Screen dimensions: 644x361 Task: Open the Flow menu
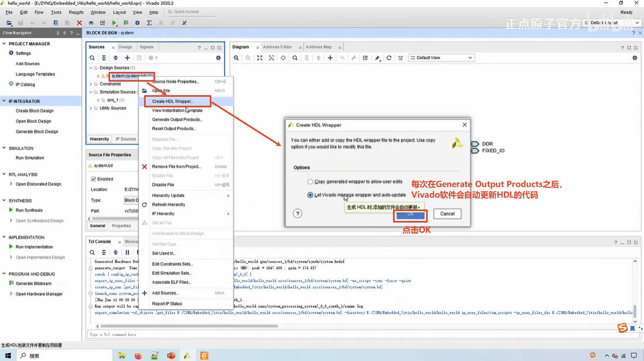click(x=39, y=12)
